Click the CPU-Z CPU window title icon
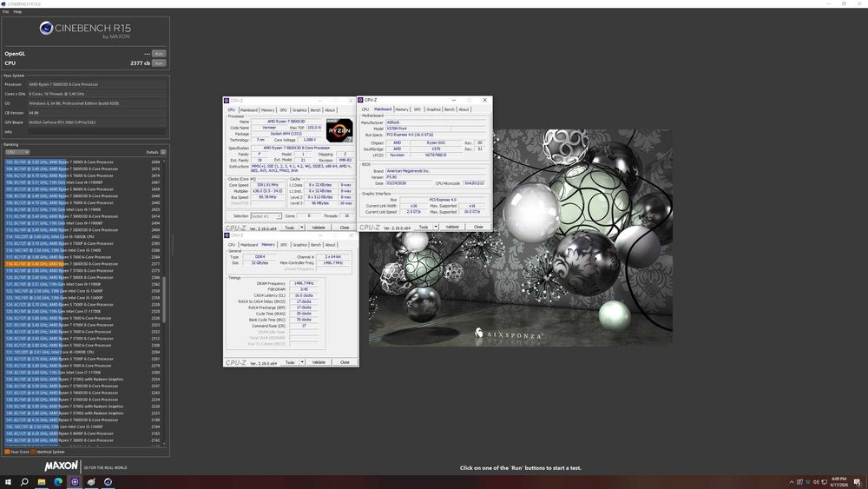 click(227, 100)
